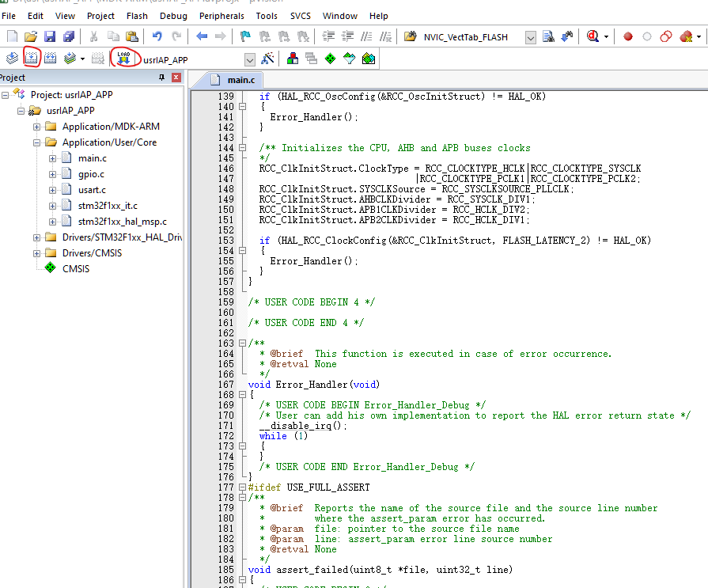The image size is (708, 588).
Task: Open Manage Project Items icon
Action: coord(293,59)
